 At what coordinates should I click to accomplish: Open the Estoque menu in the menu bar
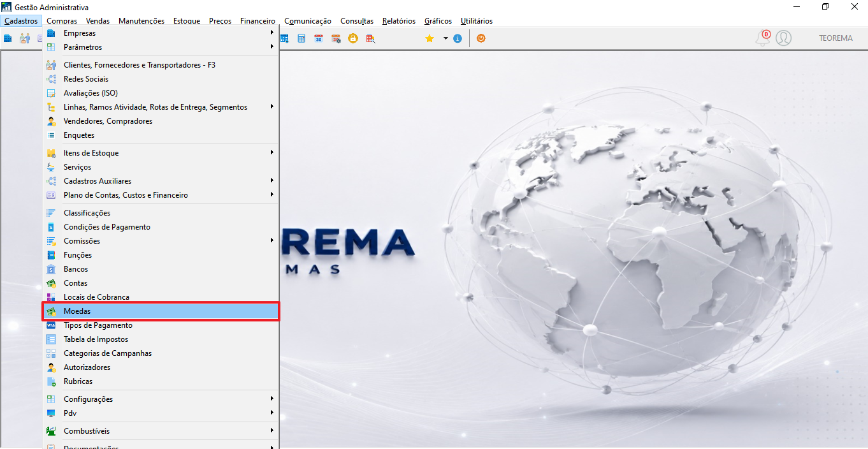tap(187, 21)
